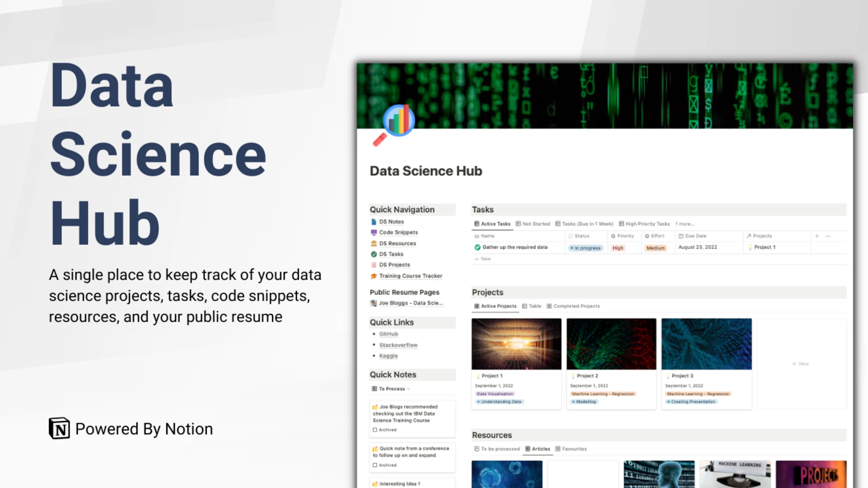Click the plus icon to add a table column
868x488 pixels.
(x=817, y=236)
